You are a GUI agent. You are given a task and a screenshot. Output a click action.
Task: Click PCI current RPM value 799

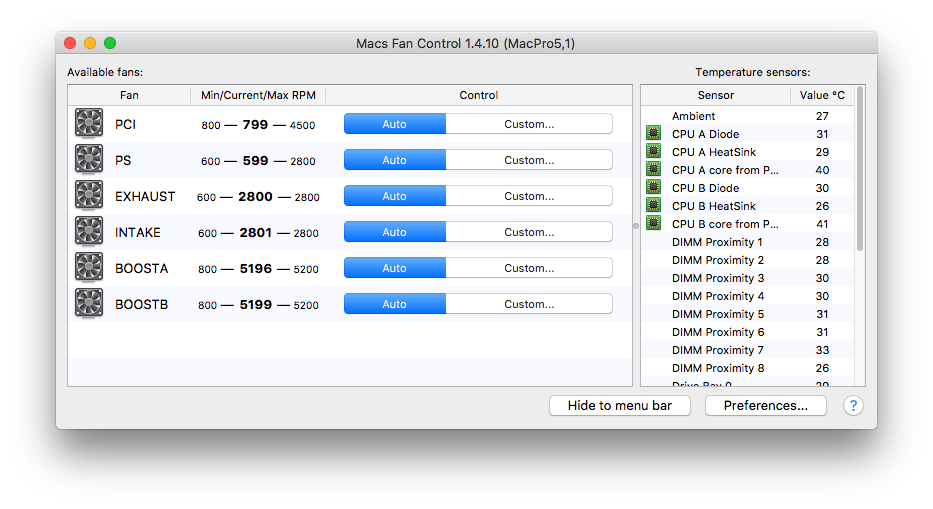(x=255, y=124)
